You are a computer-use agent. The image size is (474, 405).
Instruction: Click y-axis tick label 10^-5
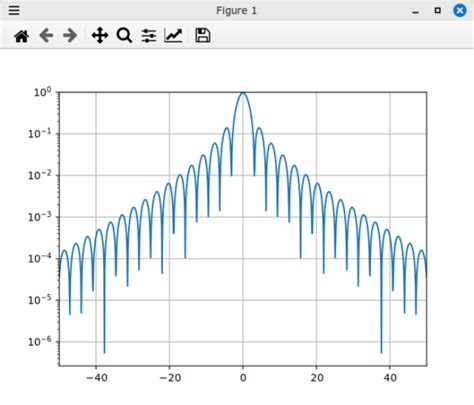40,300
